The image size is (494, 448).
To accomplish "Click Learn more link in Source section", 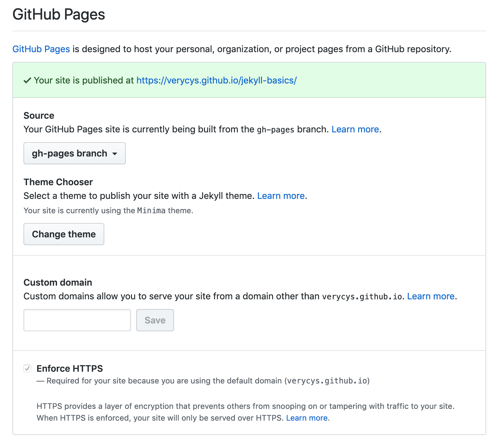I will [355, 129].
